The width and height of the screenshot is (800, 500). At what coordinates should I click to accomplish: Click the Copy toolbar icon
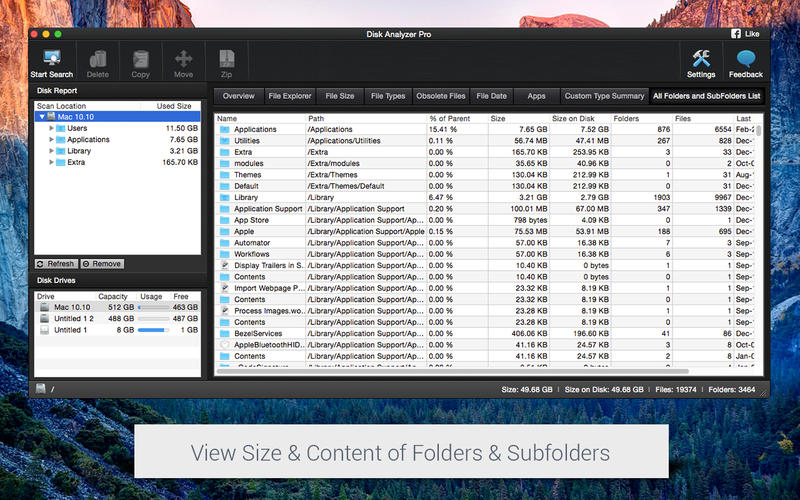(140, 59)
